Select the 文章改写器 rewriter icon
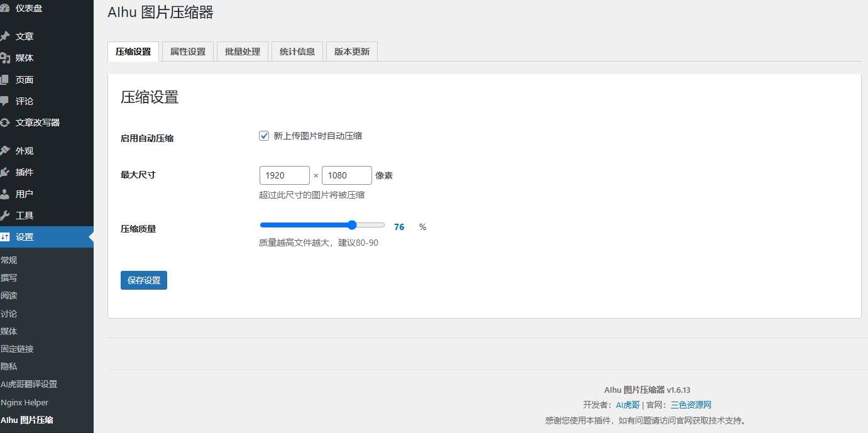Image resolution: width=868 pixels, height=433 pixels. (x=9, y=122)
